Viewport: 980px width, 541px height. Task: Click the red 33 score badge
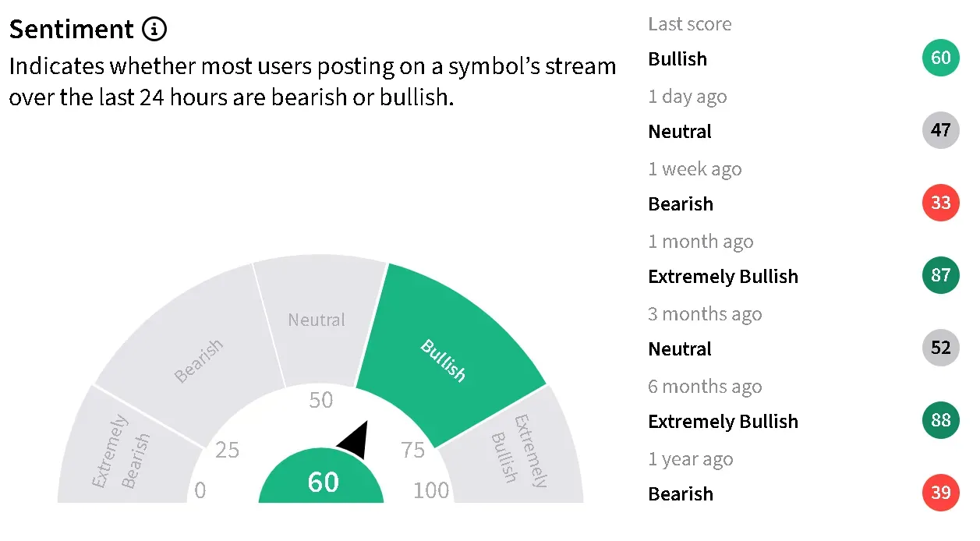coord(940,203)
